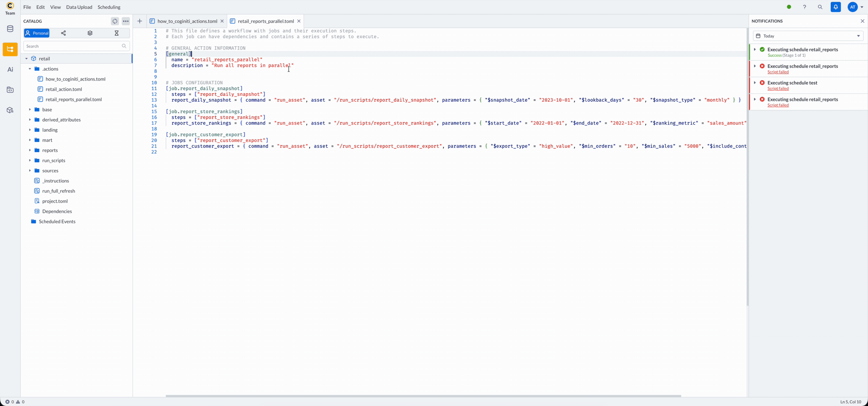
Task: Click the warnings count in status bar
Action: [x=20, y=402]
